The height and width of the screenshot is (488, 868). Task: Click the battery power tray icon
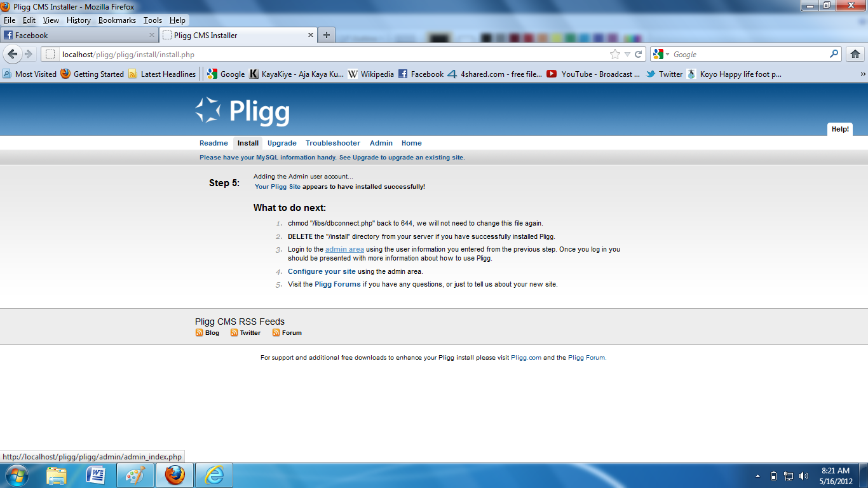point(773,476)
